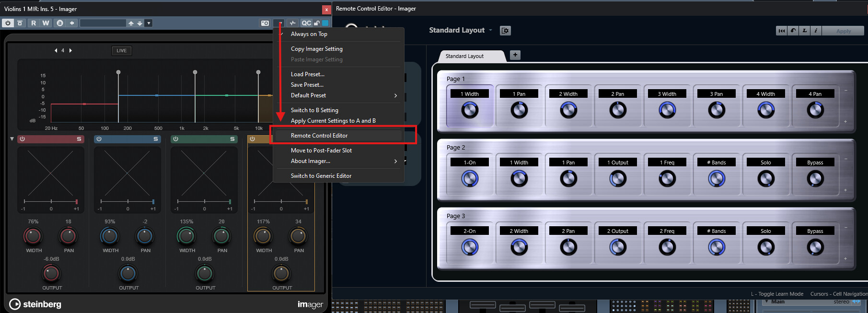Image resolution: width=868 pixels, height=313 pixels.
Task: Click the layout setup gear icon
Action: [x=505, y=31]
